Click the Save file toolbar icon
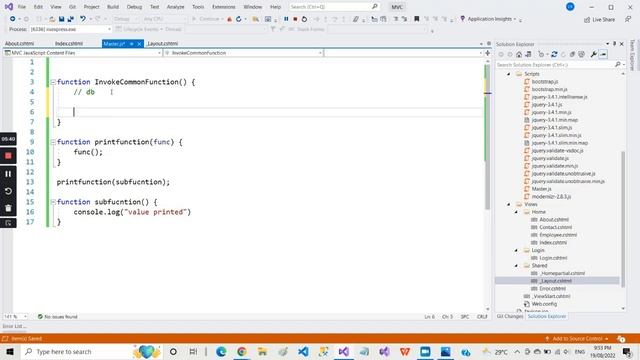 coord(62,19)
